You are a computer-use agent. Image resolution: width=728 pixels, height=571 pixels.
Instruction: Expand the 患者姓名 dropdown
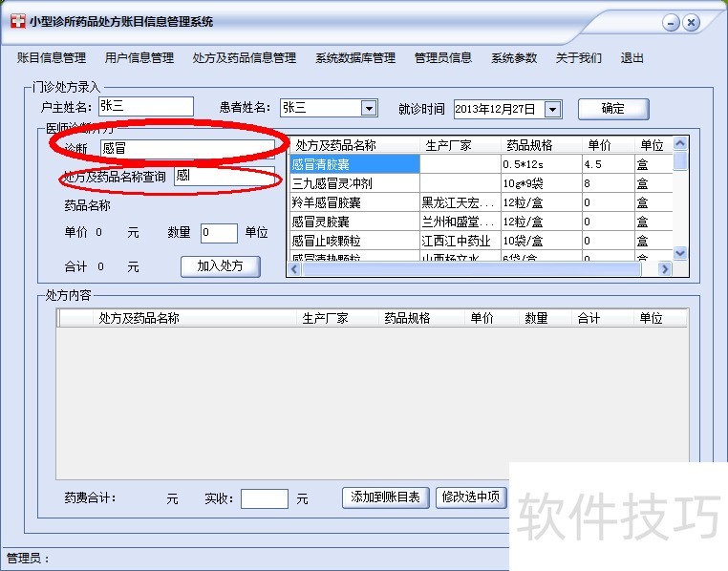click(x=369, y=109)
